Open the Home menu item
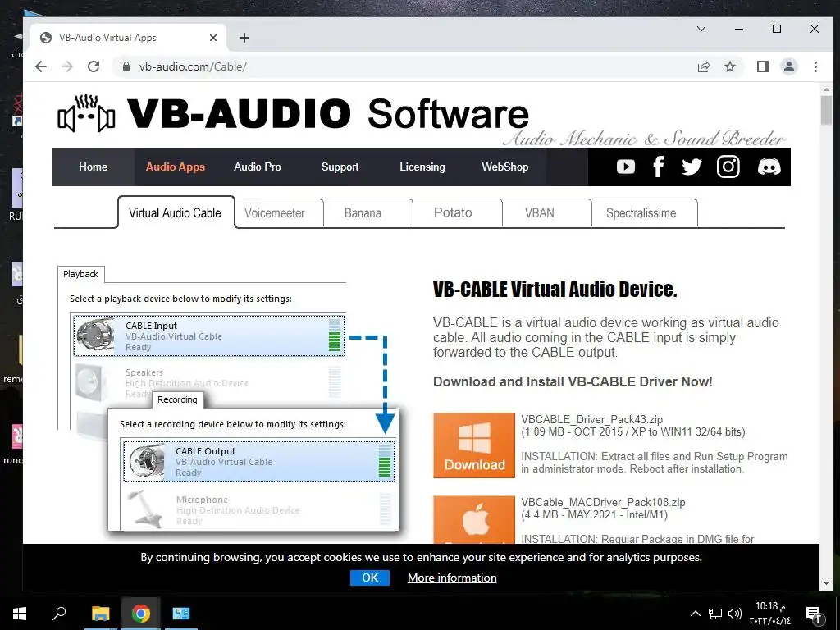The width and height of the screenshot is (840, 630). [94, 167]
